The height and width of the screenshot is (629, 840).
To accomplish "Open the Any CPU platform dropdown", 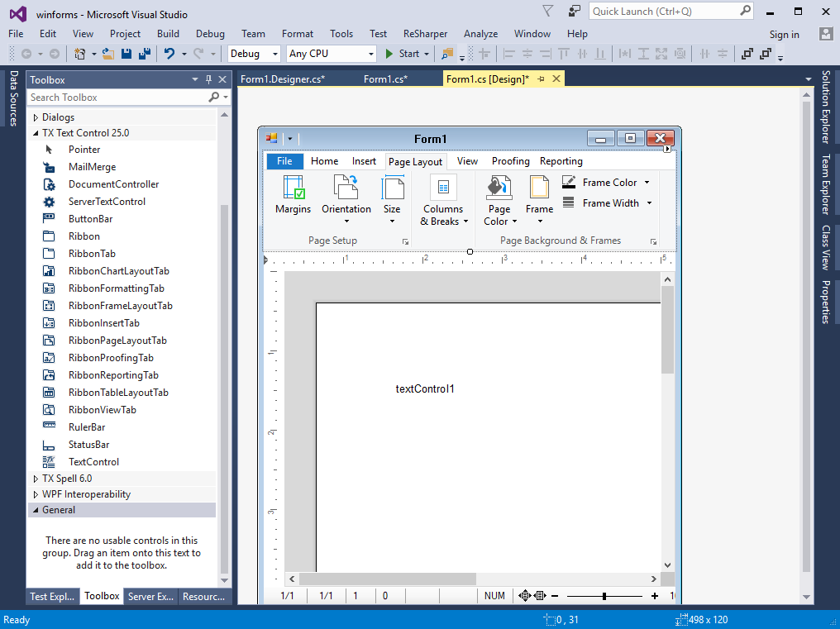I will point(331,54).
